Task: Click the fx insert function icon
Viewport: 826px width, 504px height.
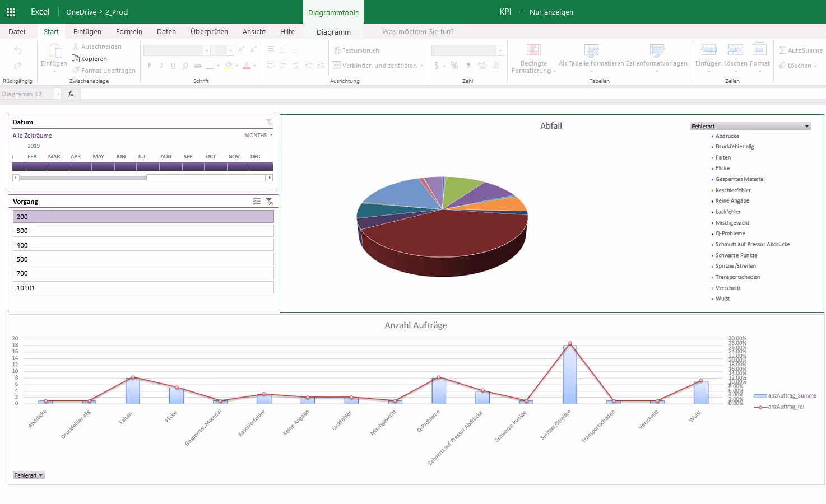Action: pyautogui.click(x=71, y=94)
